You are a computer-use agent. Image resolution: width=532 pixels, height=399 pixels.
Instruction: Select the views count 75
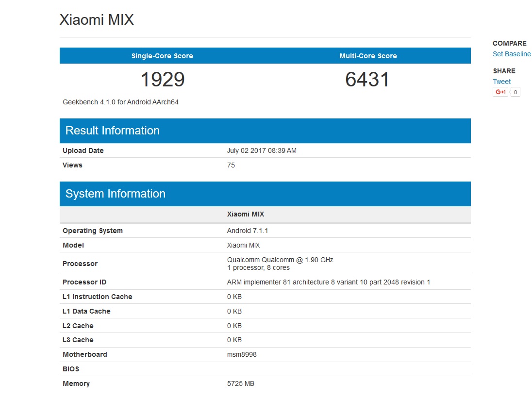coord(231,165)
